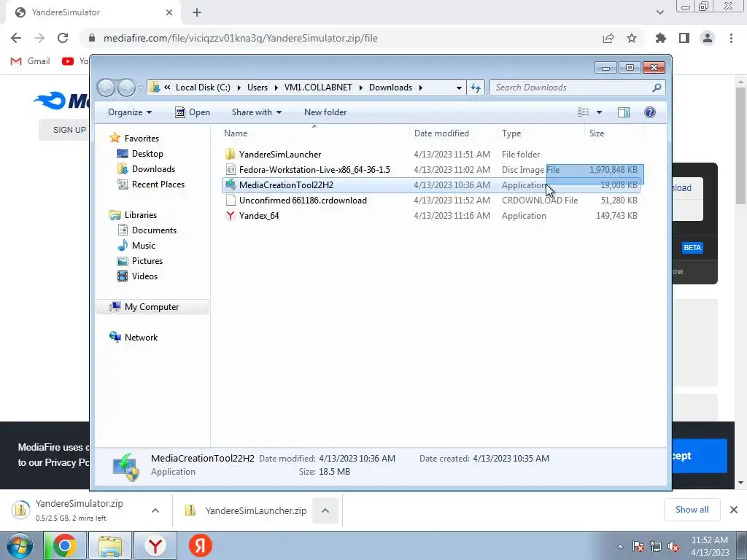Select YandereSimLauncher folder
Screen dimensions: 747x560
(x=430, y=155)
